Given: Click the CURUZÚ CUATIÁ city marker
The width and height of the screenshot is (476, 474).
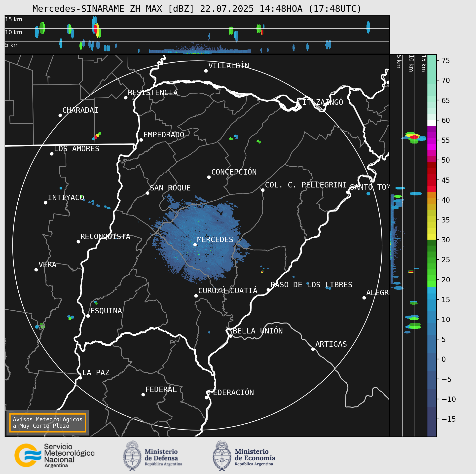Looking at the screenshot, I should pyautogui.click(x=196, y=296).
